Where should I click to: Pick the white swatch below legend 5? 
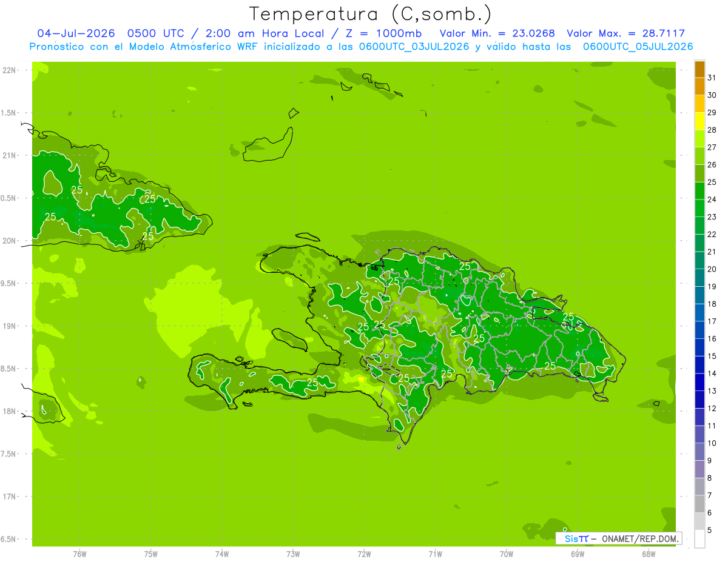[x=699, y=538]
